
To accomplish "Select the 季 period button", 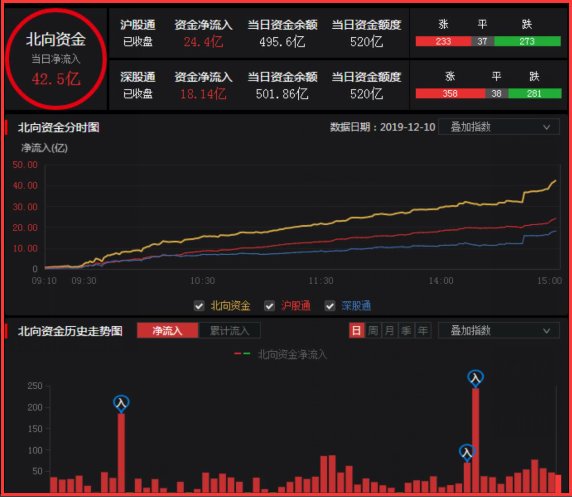I will click(x=406, y=331).
